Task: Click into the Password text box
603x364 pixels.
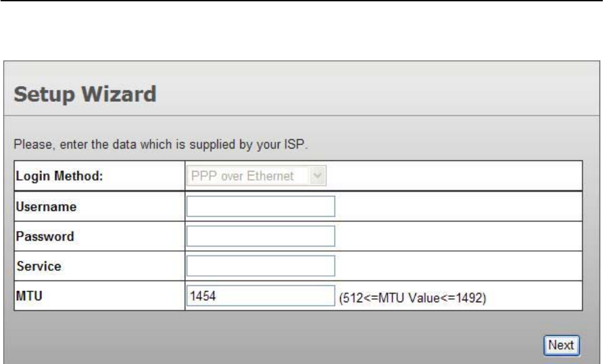Action: 261,236
